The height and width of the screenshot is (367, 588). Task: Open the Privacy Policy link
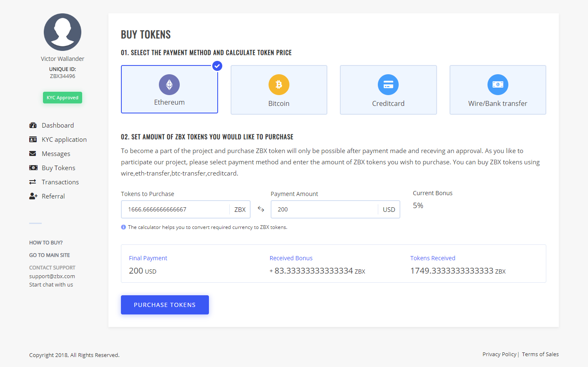click(500, 354)
